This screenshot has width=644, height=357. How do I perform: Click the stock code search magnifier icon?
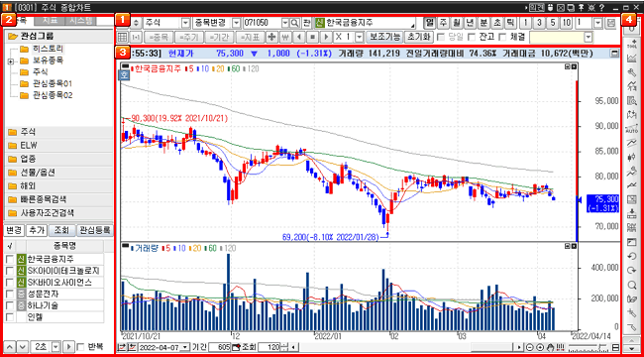pyautogui.click(x=295, y=22)
